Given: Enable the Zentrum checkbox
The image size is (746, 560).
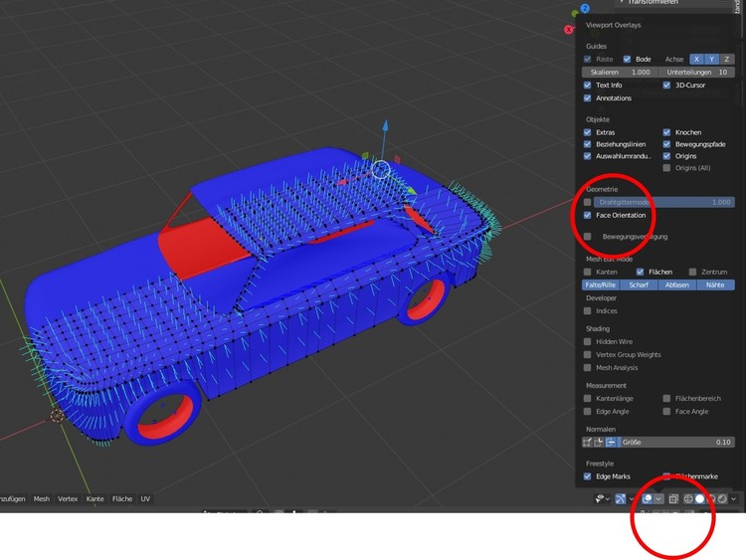Looking at the screenshot, I should pyautogui.click(x=692, y=272).
